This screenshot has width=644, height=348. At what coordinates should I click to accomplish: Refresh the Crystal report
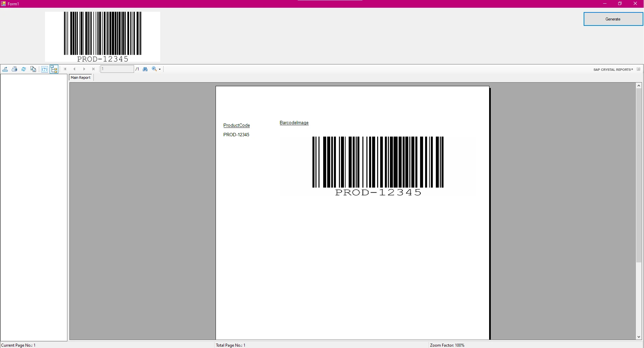tap(24, 69)
